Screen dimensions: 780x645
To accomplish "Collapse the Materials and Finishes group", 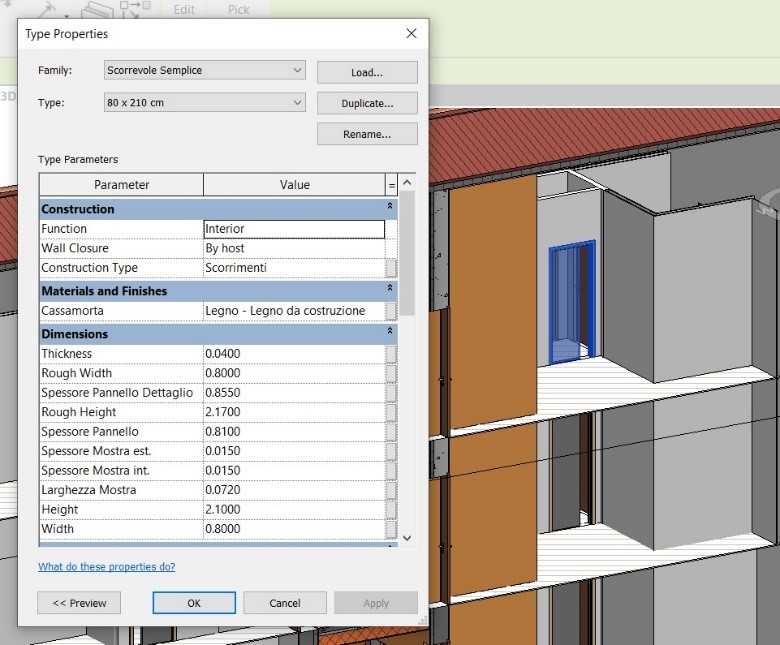I will [390, 288].
